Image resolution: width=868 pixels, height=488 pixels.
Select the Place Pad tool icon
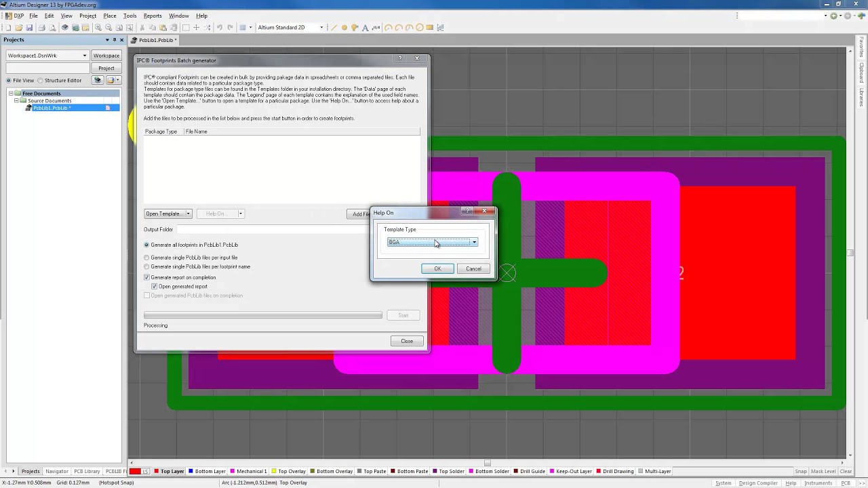click(344, 28)
